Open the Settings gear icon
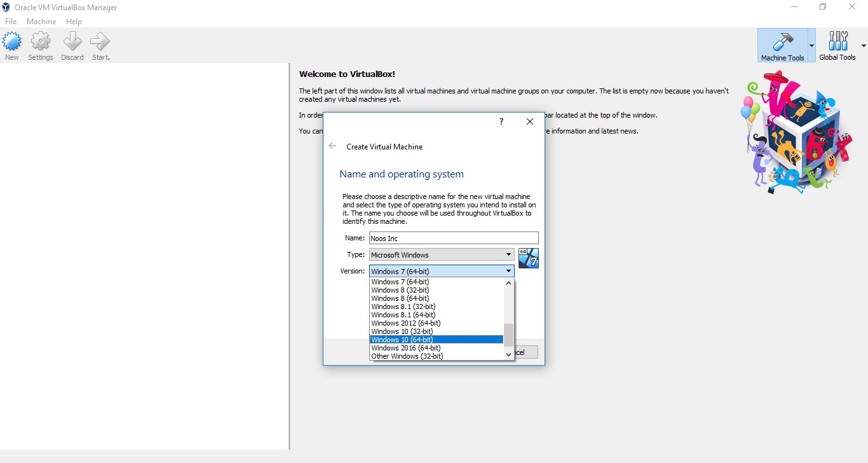 41,43
